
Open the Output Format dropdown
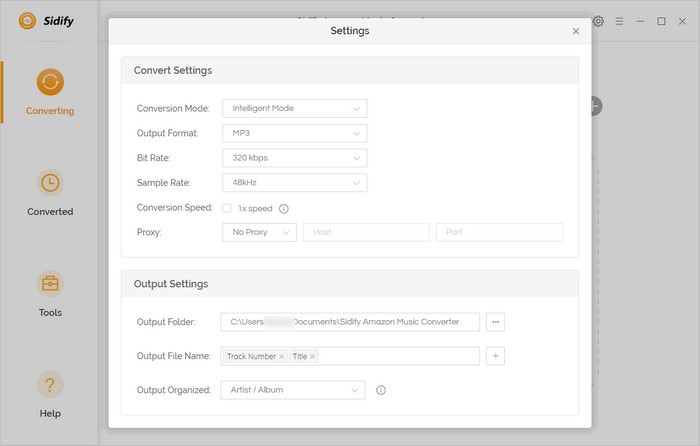pos(294,133)
